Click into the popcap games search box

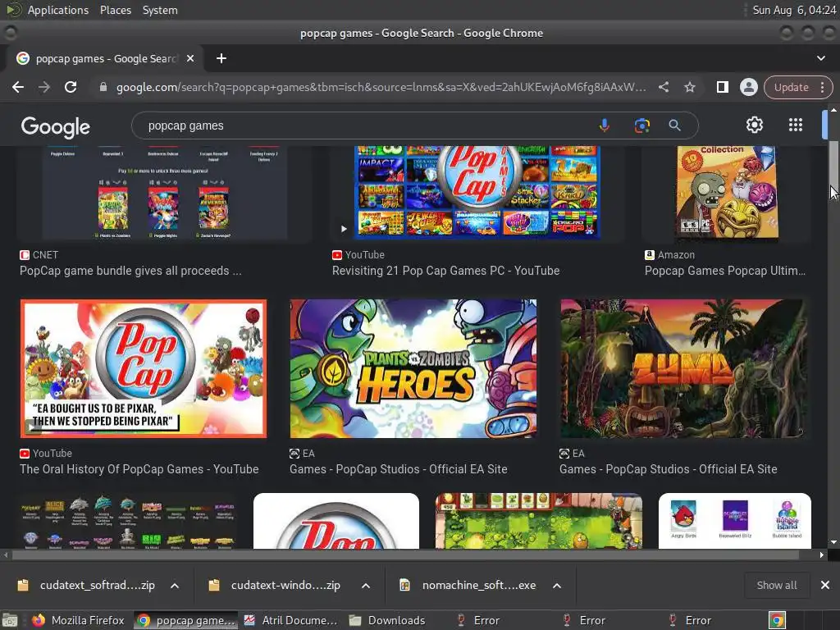coord(364,126)
